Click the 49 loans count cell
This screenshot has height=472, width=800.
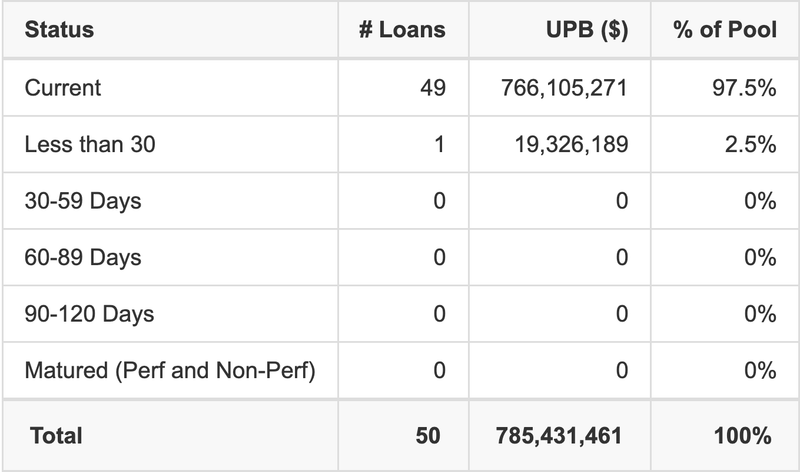pos(433,88)
